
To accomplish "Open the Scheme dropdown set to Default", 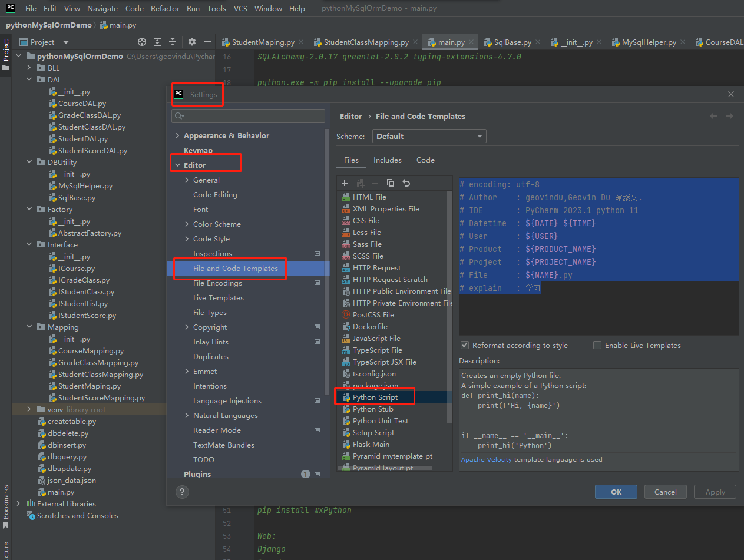I will 429,136.
